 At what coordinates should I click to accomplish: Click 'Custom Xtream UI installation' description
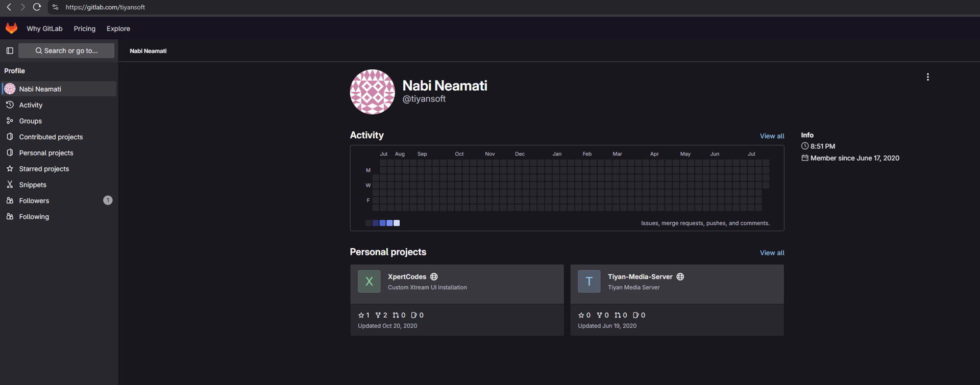(x=427, y=288)
